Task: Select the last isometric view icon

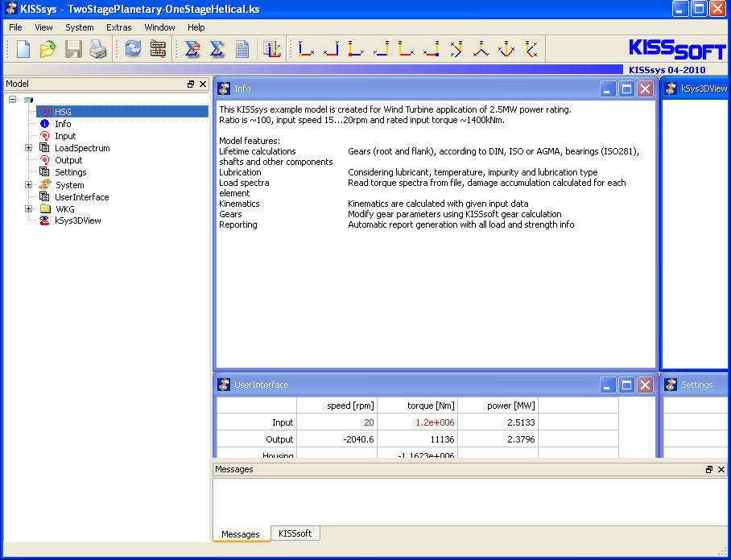Action: pos(531,49)
